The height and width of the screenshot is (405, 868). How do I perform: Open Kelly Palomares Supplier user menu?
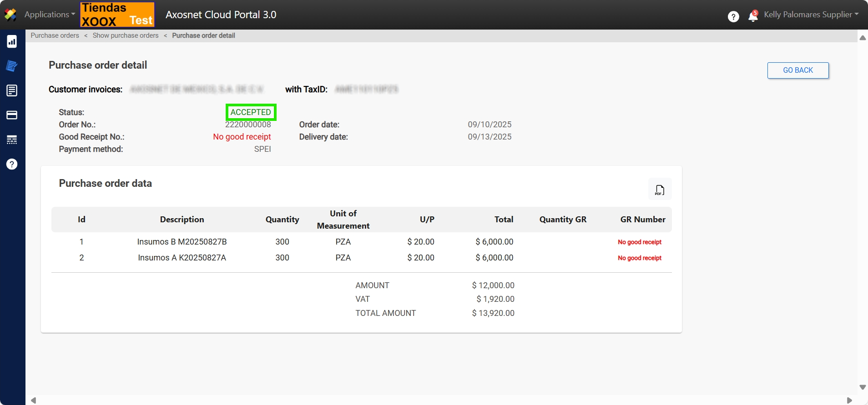[x=811, y=15]
